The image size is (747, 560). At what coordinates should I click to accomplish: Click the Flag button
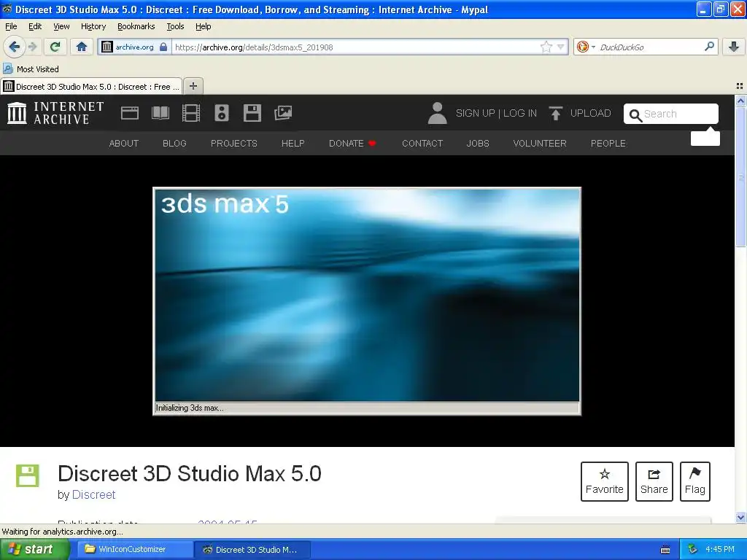tap(695, 481)
